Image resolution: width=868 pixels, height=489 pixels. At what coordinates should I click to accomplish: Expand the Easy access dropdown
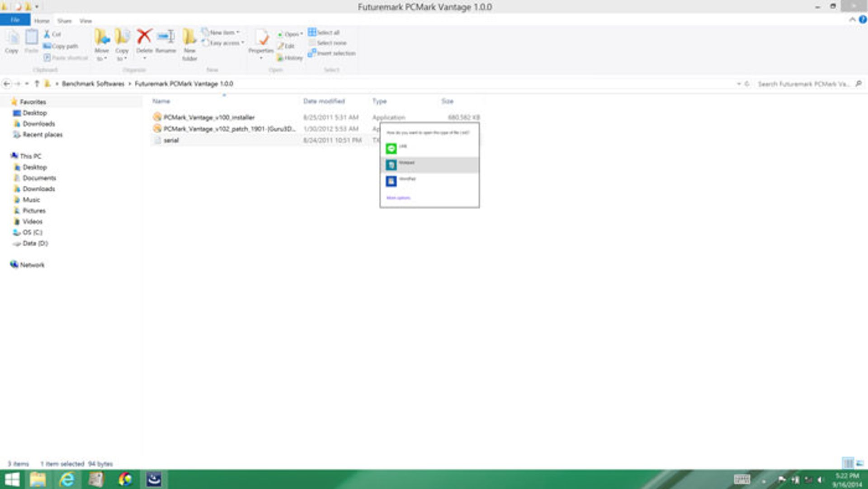pos(225,43)
